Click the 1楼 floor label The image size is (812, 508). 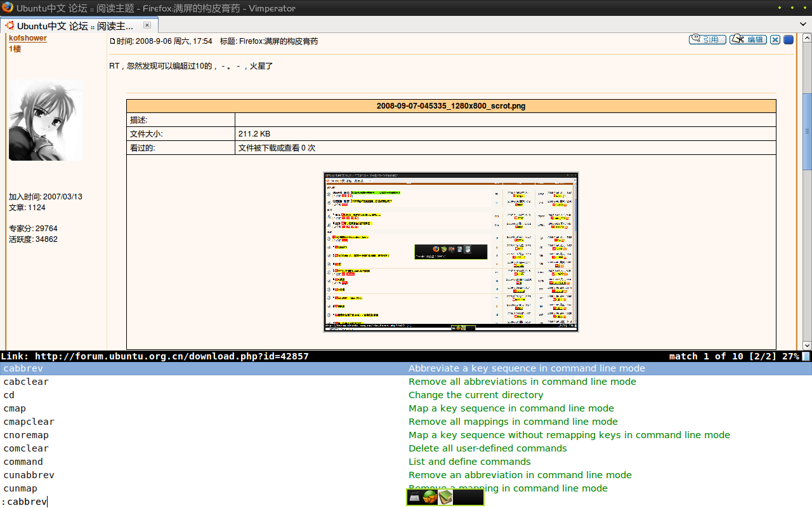pos(15,49)
